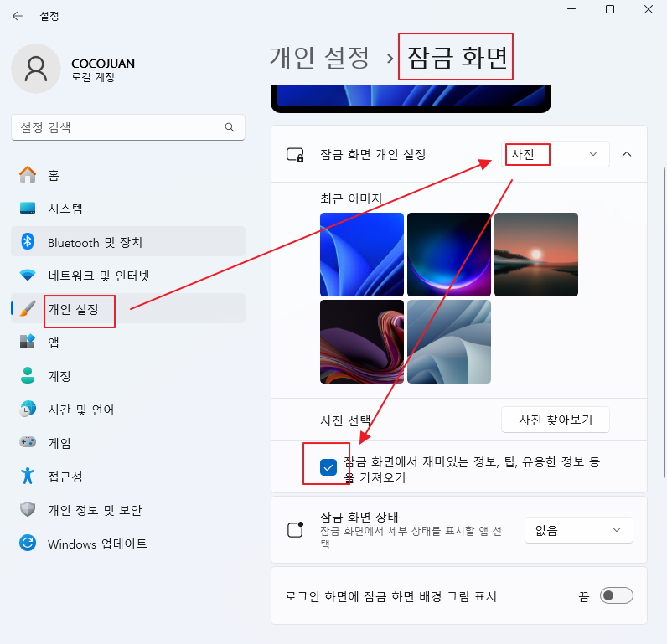Open Windows 업데이트 page
Screen dimensions: 667x644
click(128, 543)
